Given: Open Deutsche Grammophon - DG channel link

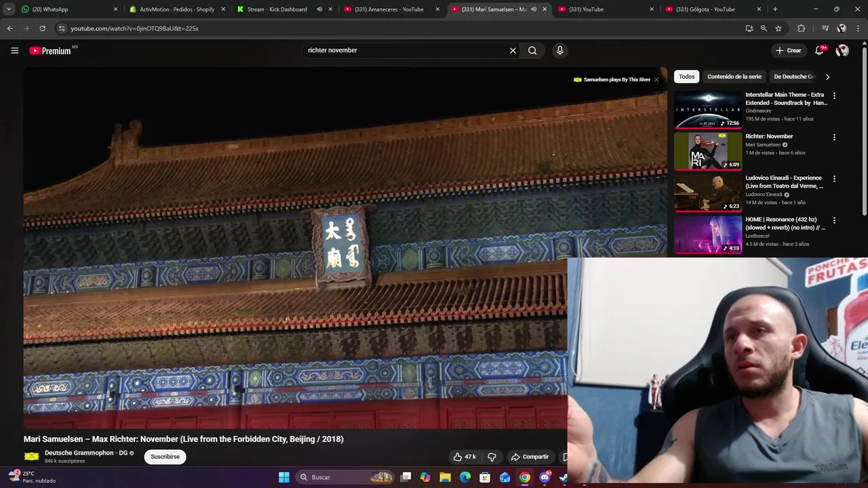Looking at the screenshot, I should pos(86,453).
